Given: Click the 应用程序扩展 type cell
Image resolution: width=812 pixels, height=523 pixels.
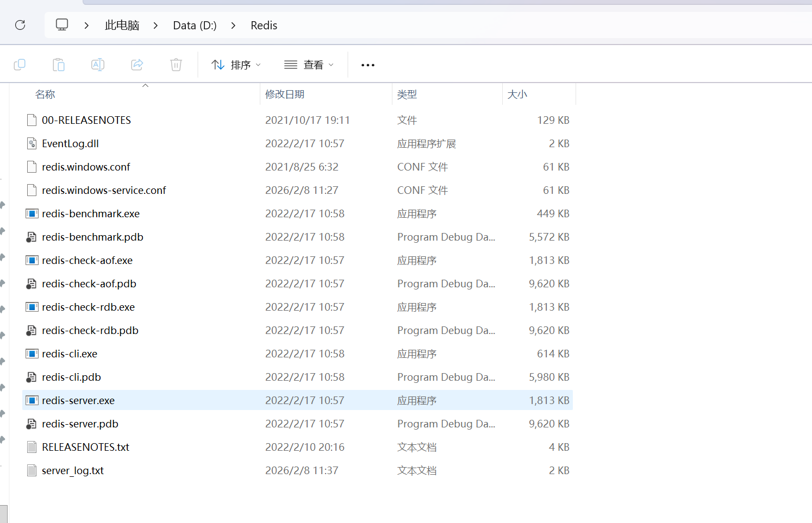Looking at the screenshot, I should coord(427,143).
